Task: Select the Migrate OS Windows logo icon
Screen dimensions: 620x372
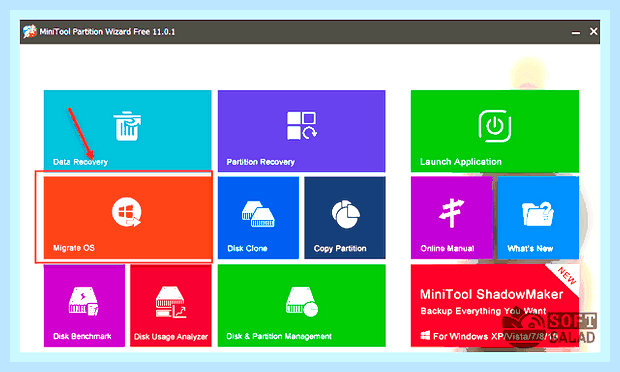Action: pos(127,213)
